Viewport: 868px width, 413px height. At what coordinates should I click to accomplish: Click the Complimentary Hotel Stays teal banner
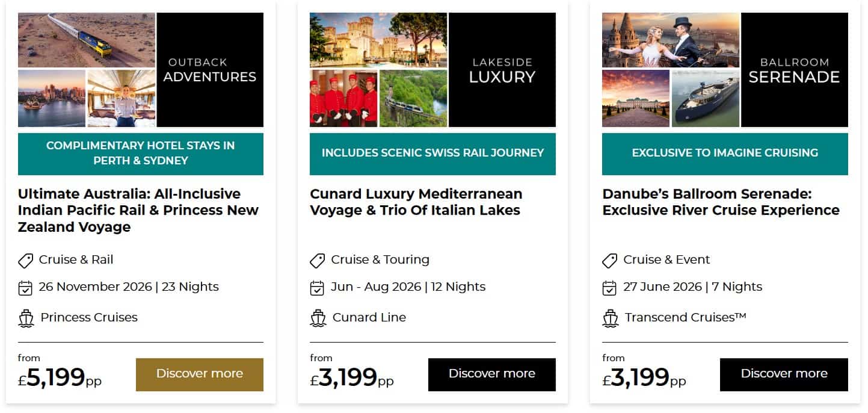tap(140, 154)
